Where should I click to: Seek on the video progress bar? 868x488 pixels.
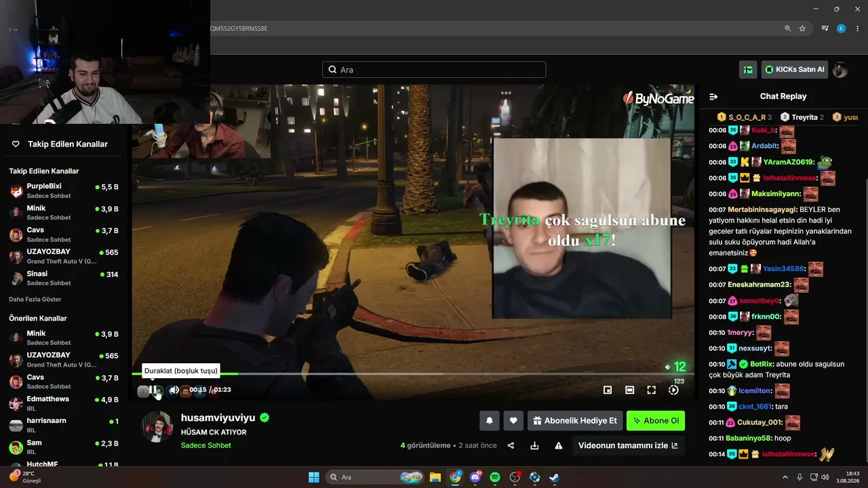click(x=413, y=373)
